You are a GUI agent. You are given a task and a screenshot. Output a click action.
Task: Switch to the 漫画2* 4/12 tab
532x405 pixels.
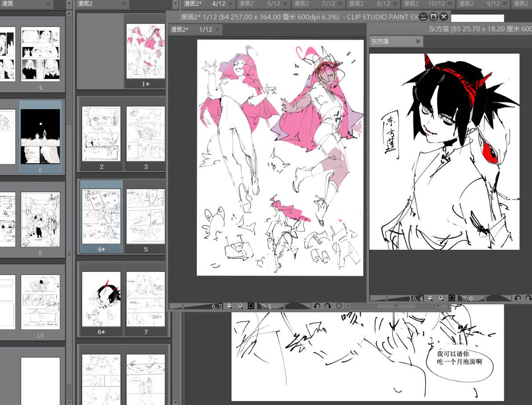coord(208,4)
